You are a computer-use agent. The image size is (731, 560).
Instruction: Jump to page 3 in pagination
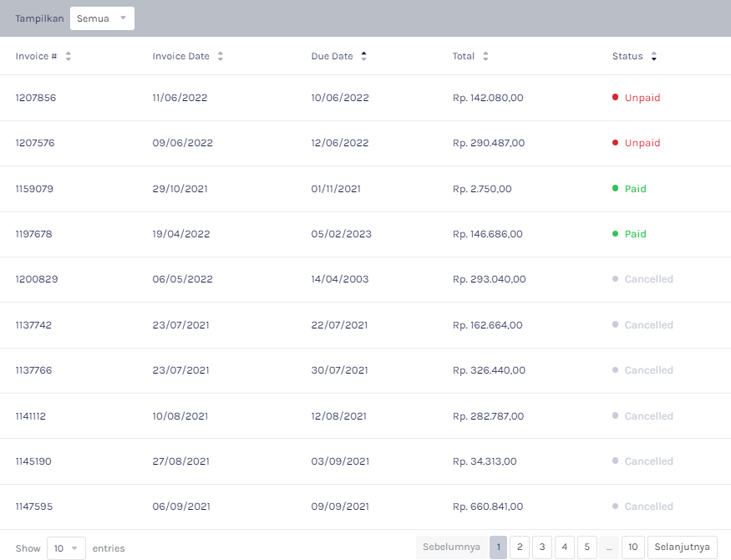tap(542, 547)
